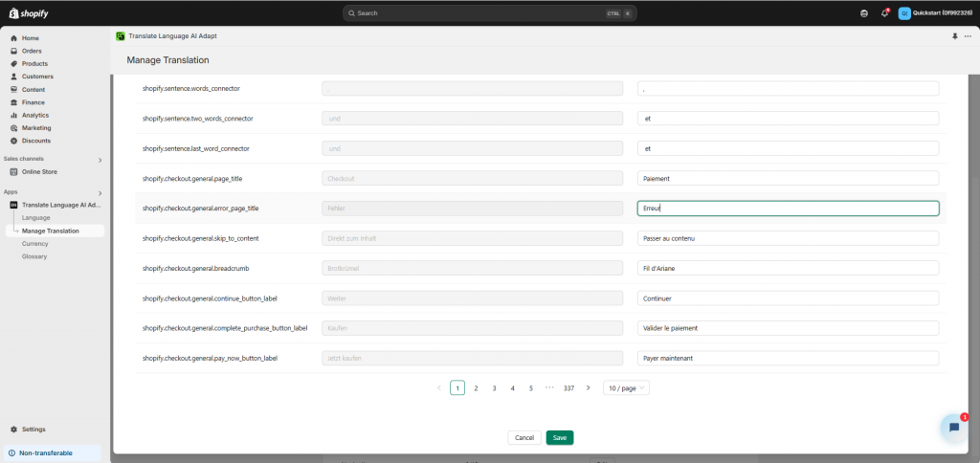
Task: Click the Quickstart store avatar
Action: (x=904, y=13)
